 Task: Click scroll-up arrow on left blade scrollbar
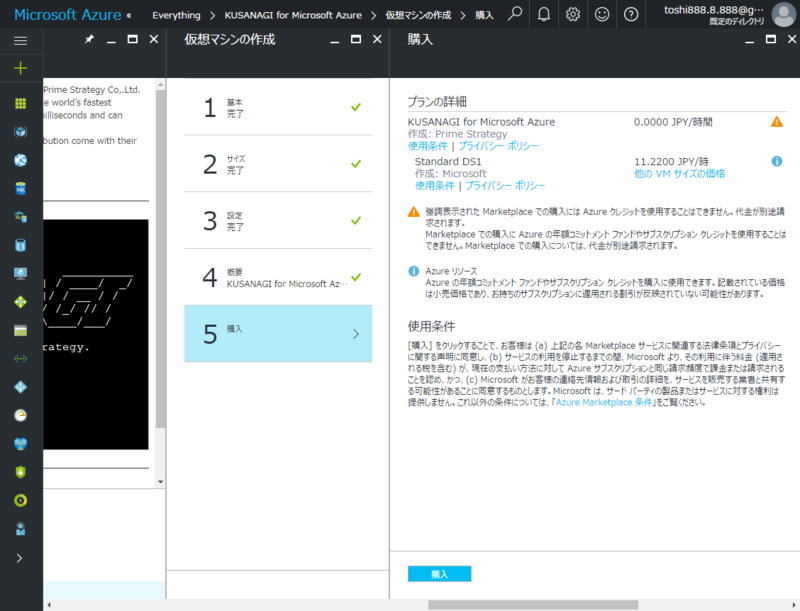pos(161,85)
